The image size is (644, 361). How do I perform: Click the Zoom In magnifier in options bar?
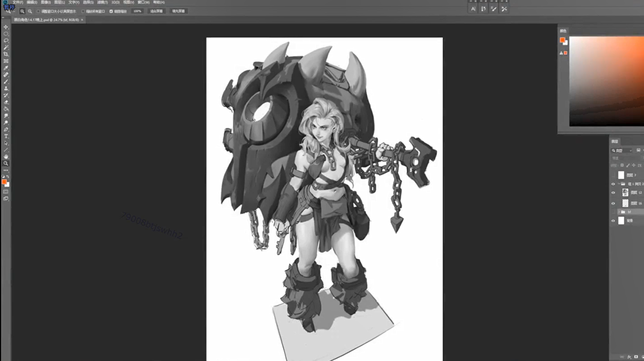[x=22, y=11]
